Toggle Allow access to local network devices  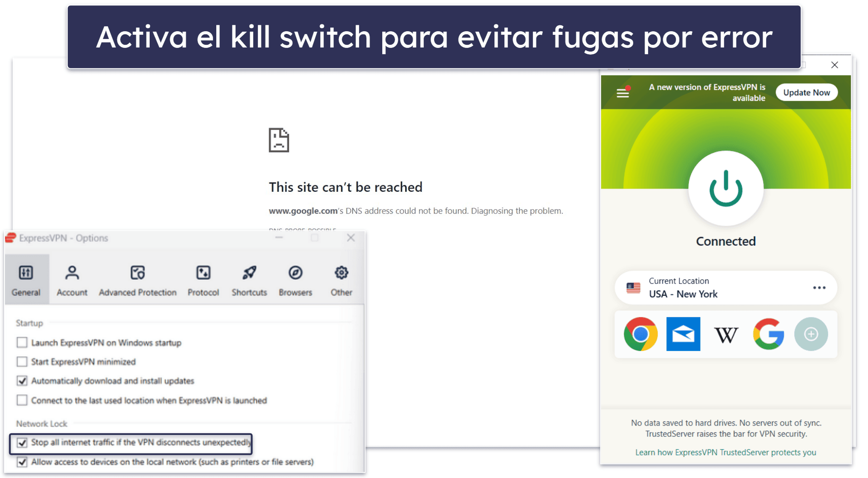pyautogui.click(x=22, y=462)
